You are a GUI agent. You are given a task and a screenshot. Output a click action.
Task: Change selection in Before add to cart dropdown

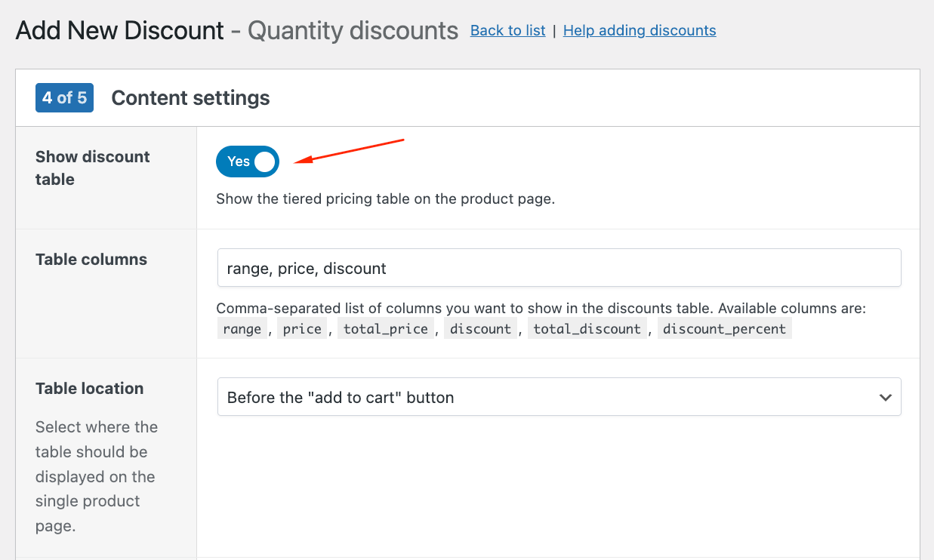tap(559, 396)
